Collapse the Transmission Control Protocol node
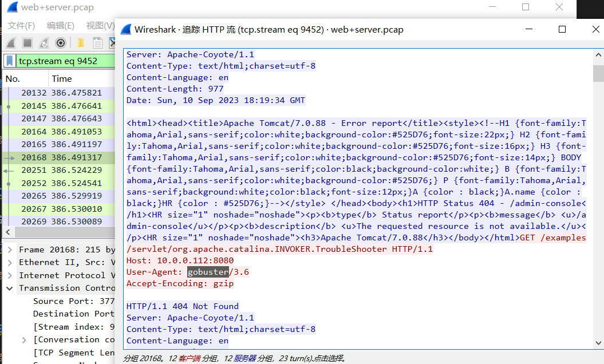Image resolution: width=604 pixels, height=364 pixels. [9, 288]
